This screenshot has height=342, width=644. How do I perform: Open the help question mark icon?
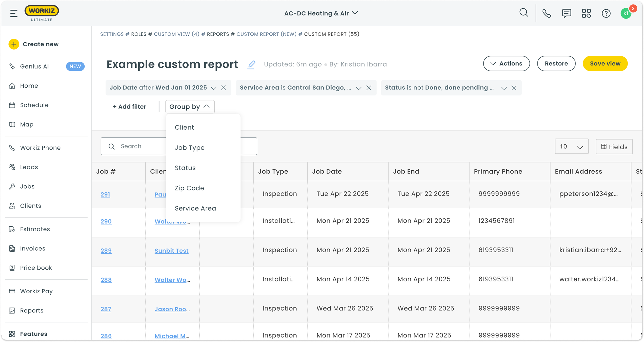click(606, 13)
